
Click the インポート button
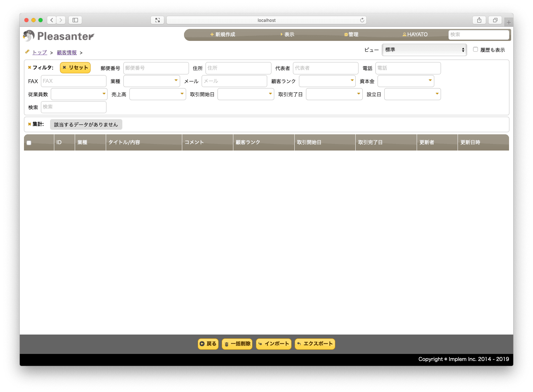(274, 344)
